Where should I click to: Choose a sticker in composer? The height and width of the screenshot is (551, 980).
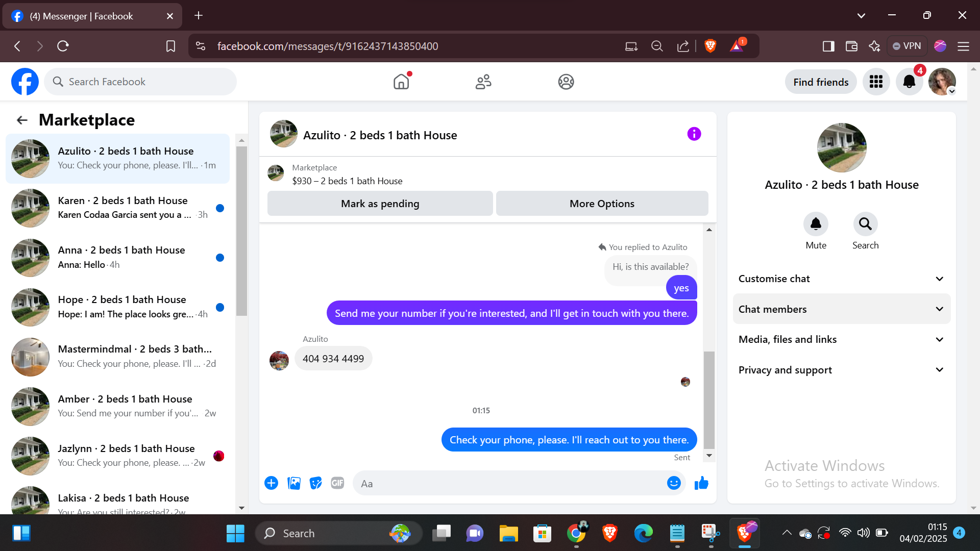pyautogui.click(x=316, y=483)
